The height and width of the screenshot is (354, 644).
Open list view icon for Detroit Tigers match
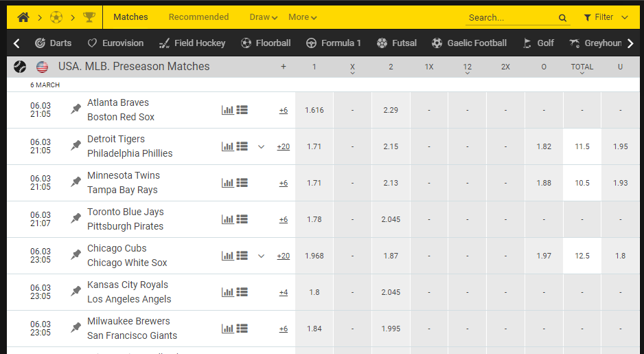242,146
